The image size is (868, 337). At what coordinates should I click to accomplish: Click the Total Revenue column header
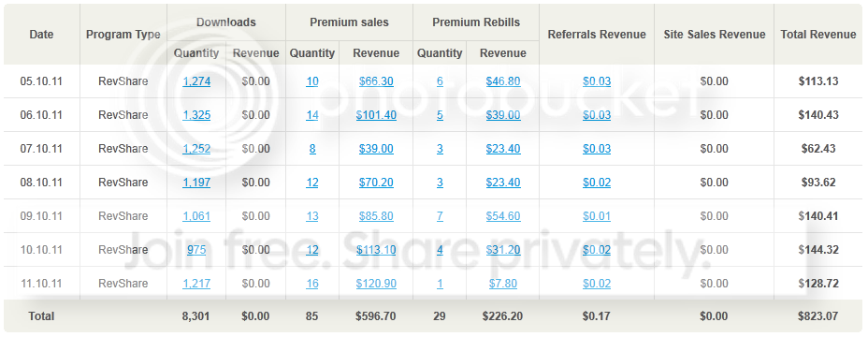click(x=818, y=35)
